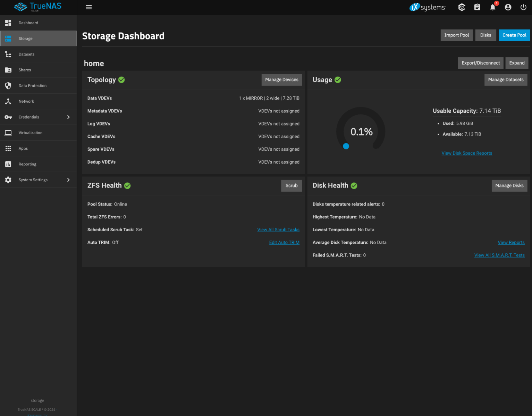Open the Apps menu item
532x416 pixels.
[38, 148]
